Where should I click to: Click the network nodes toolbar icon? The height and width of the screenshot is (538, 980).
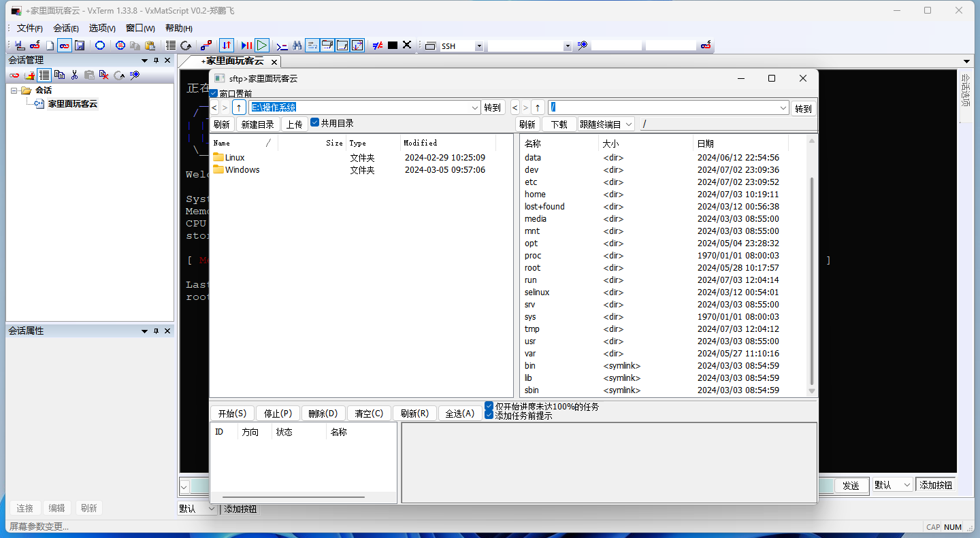tap(206, 46)
